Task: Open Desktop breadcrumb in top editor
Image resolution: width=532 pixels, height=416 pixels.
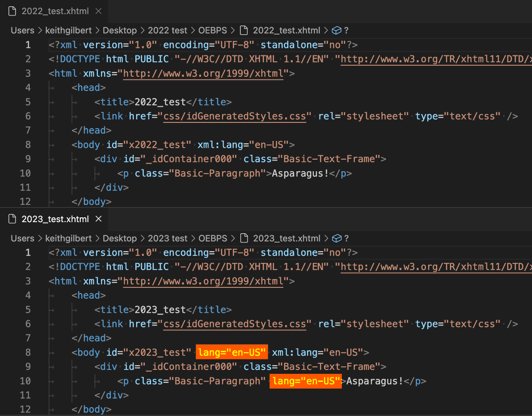Action: coord(120,30)
